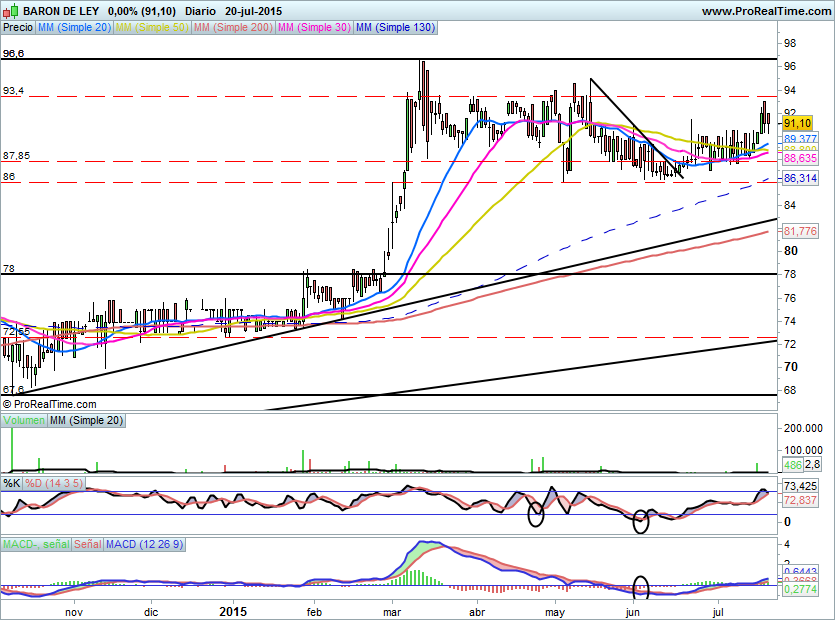Click the 98 price axis label
Viewport: 835px width, 620px height.
click(790, 43)
